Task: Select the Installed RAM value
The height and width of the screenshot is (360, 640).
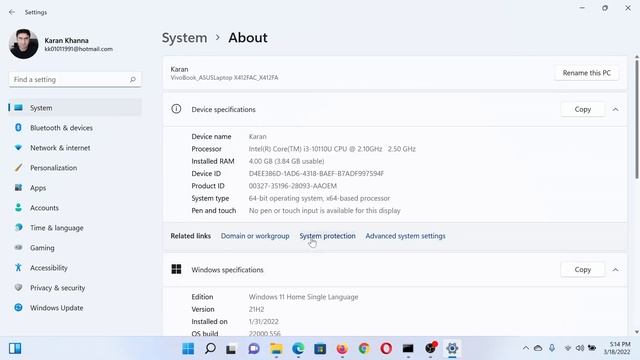Action: coord(287,161)
